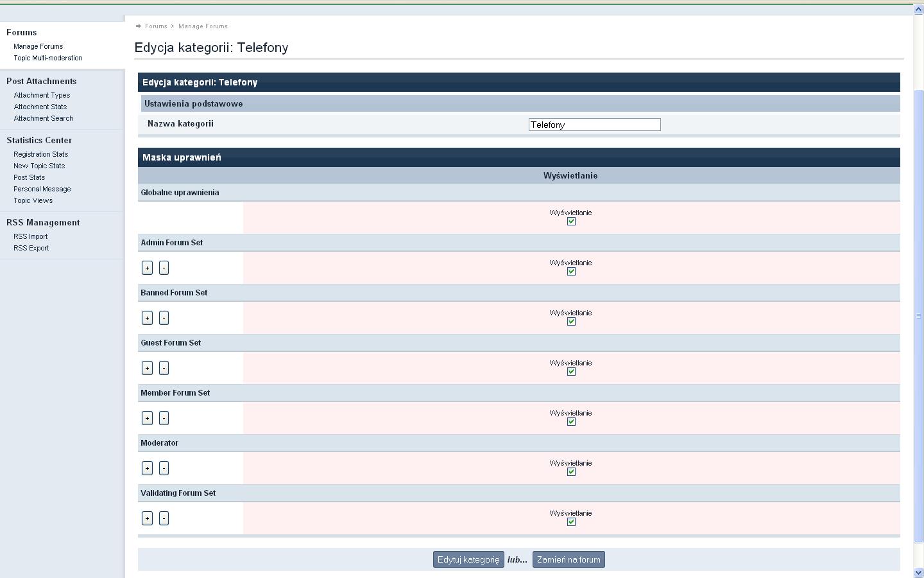Viewport: 924px width, 578px height.
Task: Click the minus button under Validating Forum Set
Action: 164,518
